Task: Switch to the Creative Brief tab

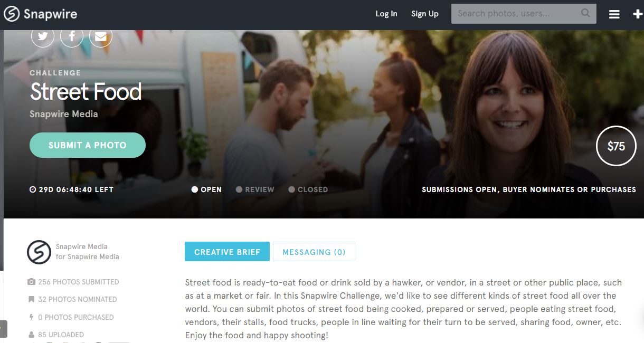Action: (227, 252)
